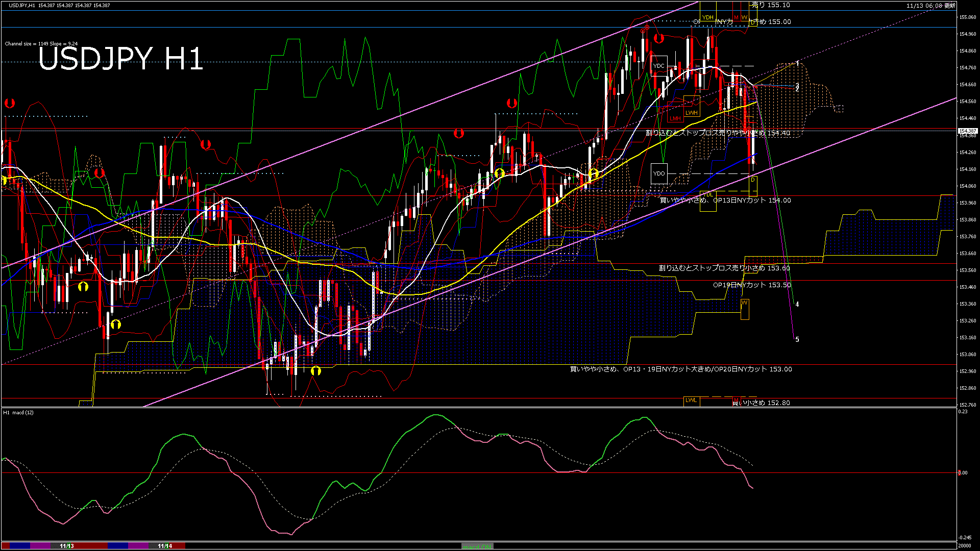Toggle the macd ON button

(x=477, y=546)
